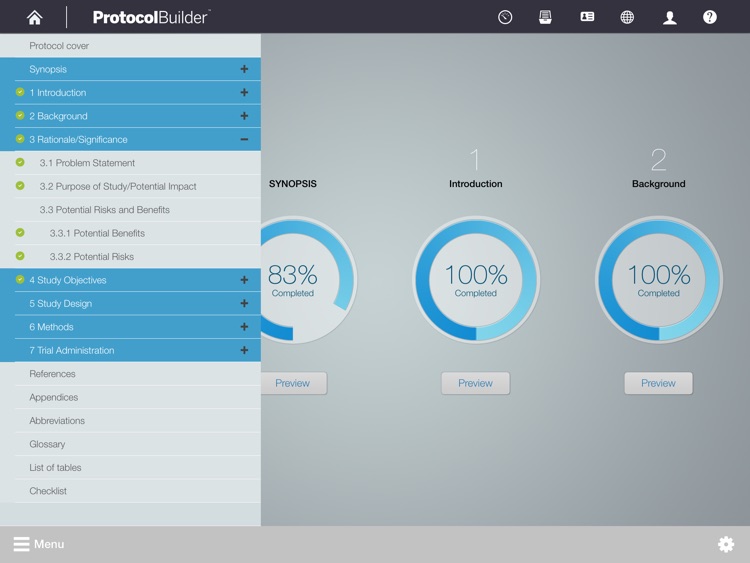Expand 7 Trial Administration with plus

pos(244,350)
